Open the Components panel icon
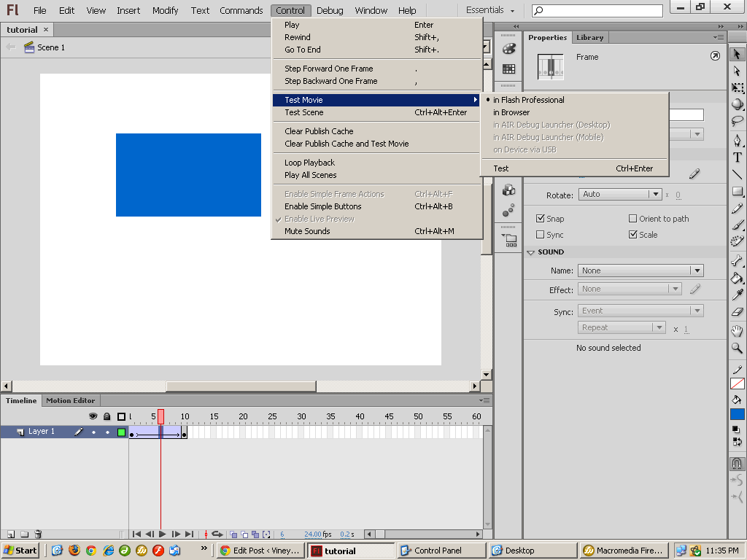The width and height of the screenshot is (747, 560). (508, 190)
